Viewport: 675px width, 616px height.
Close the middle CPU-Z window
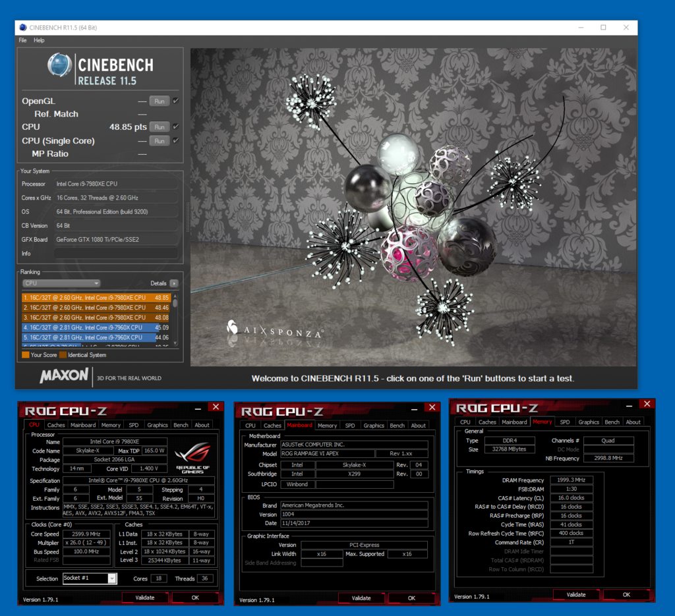(x=432, y=407)
